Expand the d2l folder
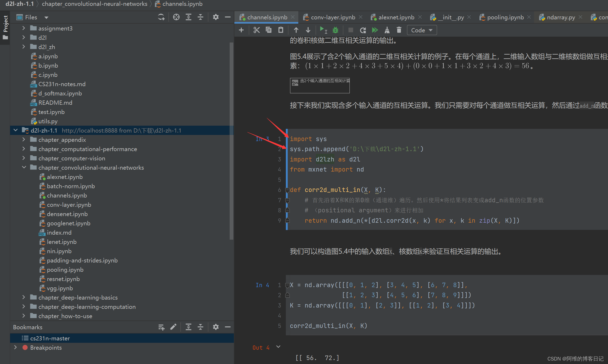Image resolution: width=608 pixels, height=364 pixels. 24,37
